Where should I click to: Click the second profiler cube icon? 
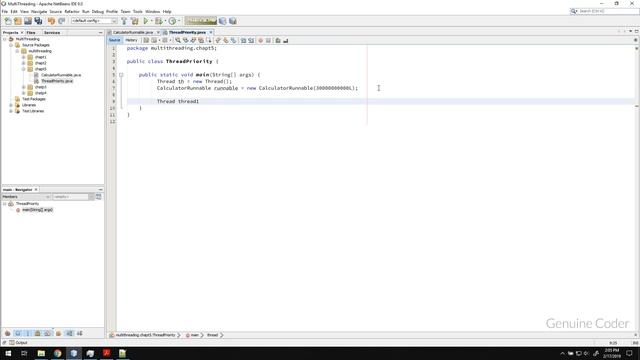tap(233, 21)
